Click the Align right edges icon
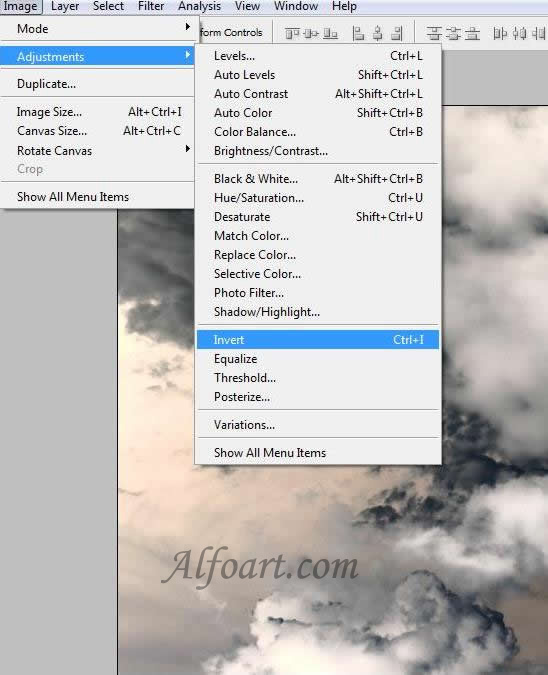 tap(397, 33)
